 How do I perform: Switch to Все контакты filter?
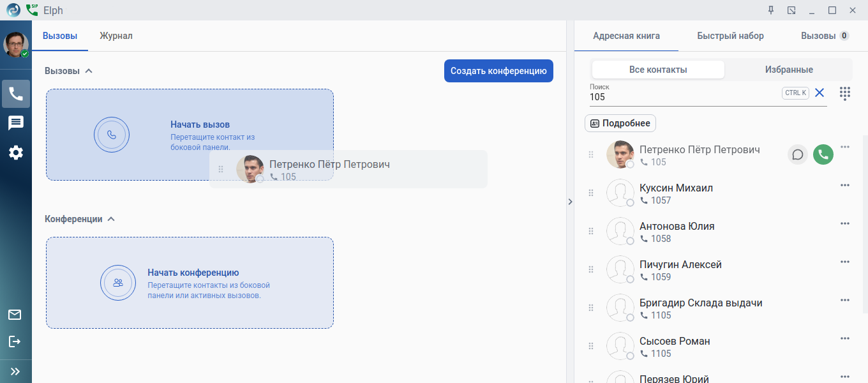[x=658, y=70]
